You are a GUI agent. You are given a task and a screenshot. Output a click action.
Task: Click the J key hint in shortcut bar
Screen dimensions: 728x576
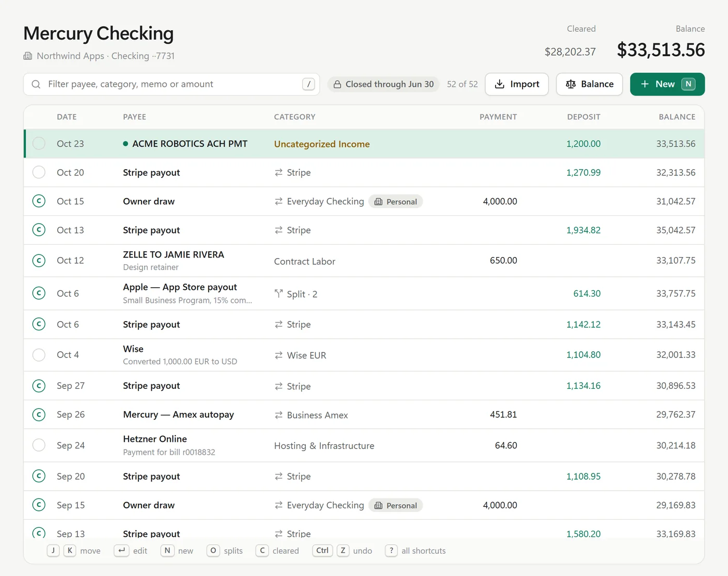[x=53, y=551]
